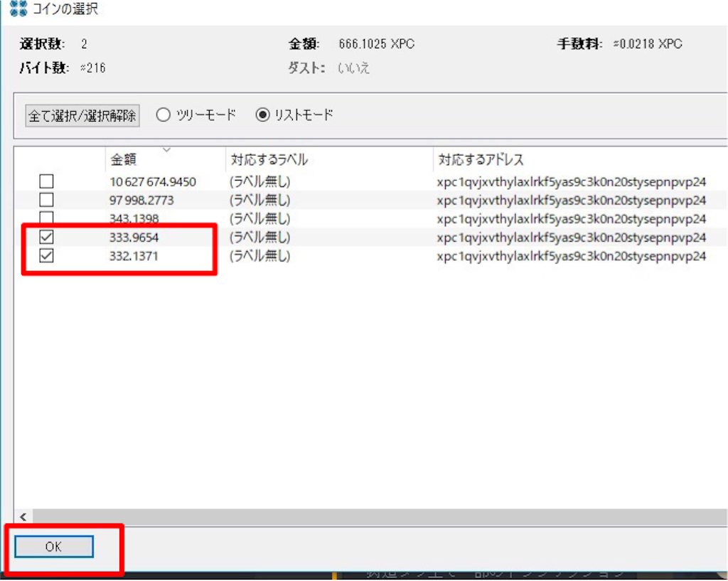This screenshot has height=581, width=728.
Task: Click the horizontal scrollbar at the bottom
Action: coord(355,516)
